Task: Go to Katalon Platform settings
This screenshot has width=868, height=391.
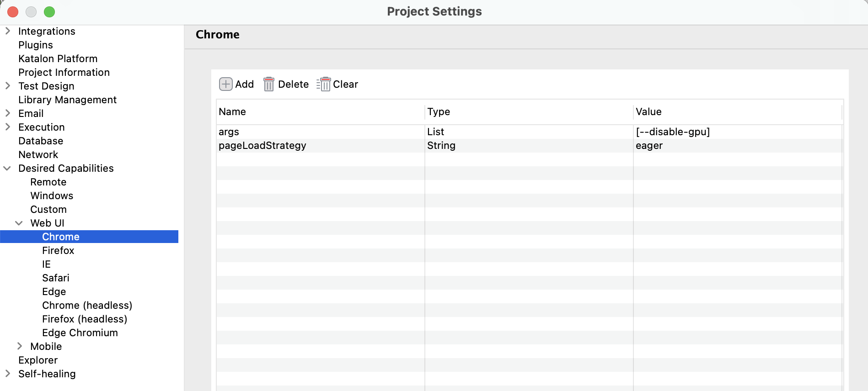Action: (x=58, y=58)
